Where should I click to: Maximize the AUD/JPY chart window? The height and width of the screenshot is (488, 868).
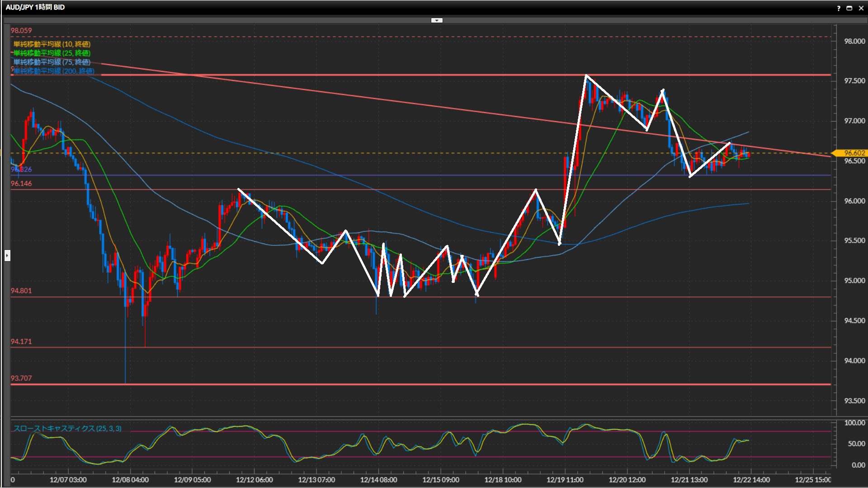(x=849, y=8)
